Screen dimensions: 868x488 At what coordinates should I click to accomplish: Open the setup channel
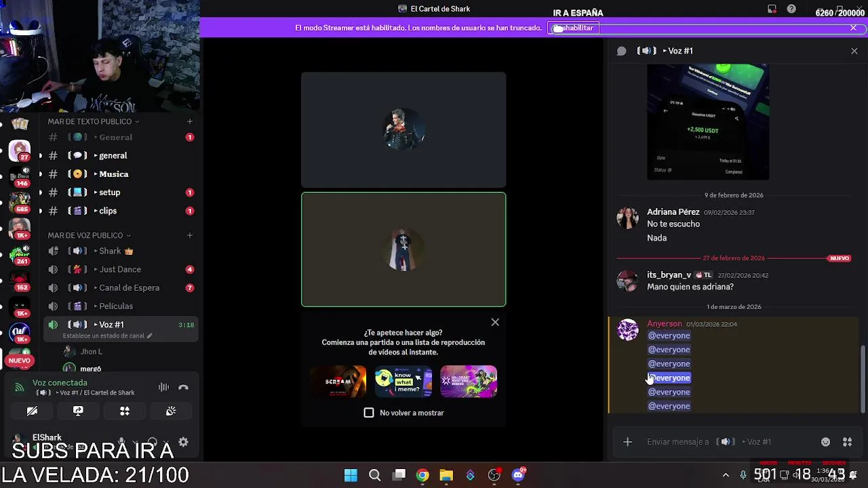pyautogui.click(x=121, y=192)
